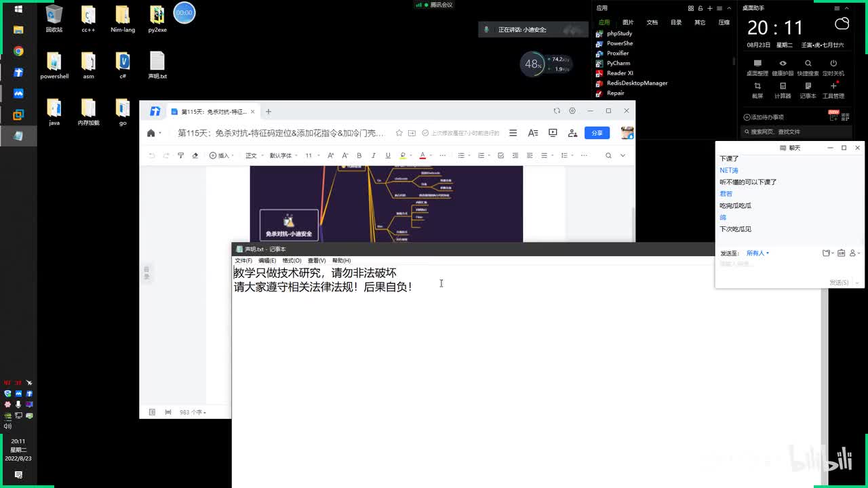This screenshot has height=488, width=868.
Task: Open Notepad 文件(F) menu
Action: click(243, 260)
